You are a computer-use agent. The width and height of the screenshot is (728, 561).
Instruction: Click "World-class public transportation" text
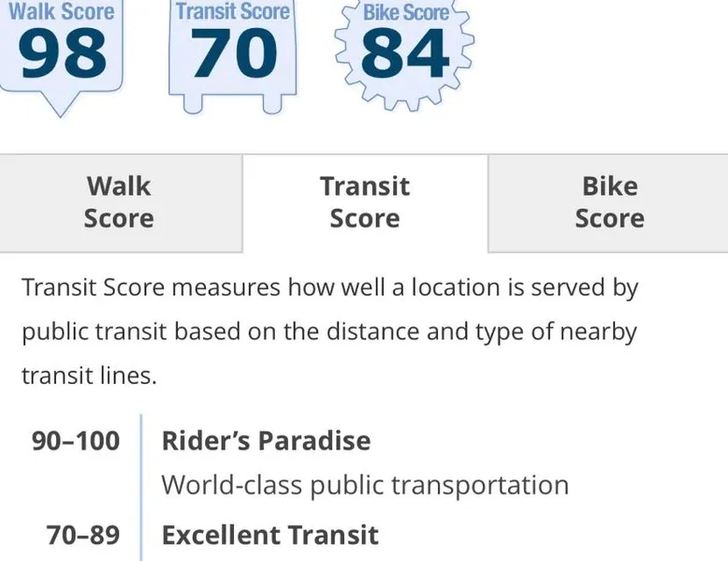[365, 485]
